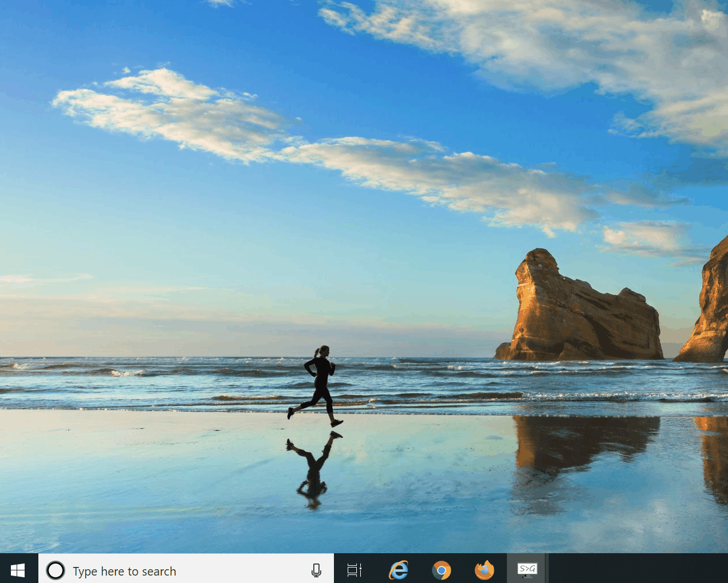Viewport: 728px width, 583px height.
Task: Open the Windows Start menu
Action: pos(18,570)
